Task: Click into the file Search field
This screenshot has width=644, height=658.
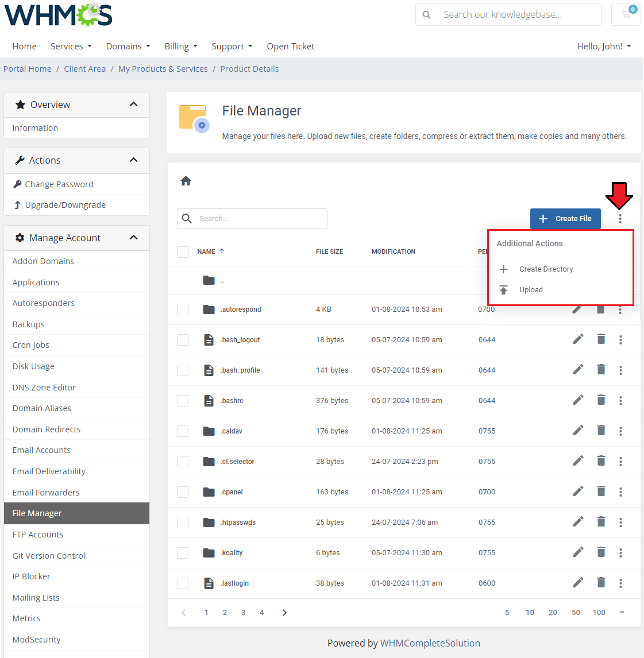Action: tap(252, 219)
